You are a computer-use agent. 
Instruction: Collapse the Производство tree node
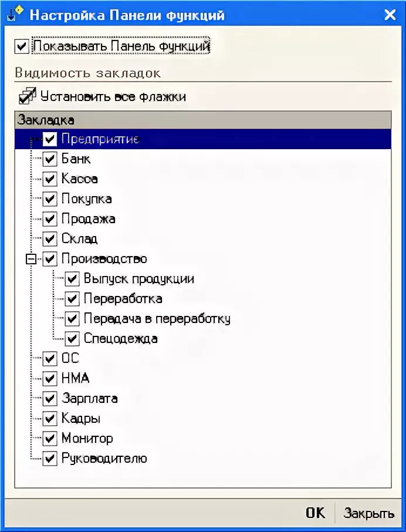click(31, 259)
